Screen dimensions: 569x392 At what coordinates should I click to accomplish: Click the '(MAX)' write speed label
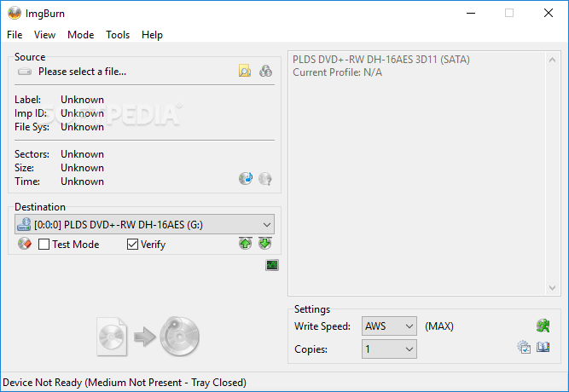click(439, 326)
